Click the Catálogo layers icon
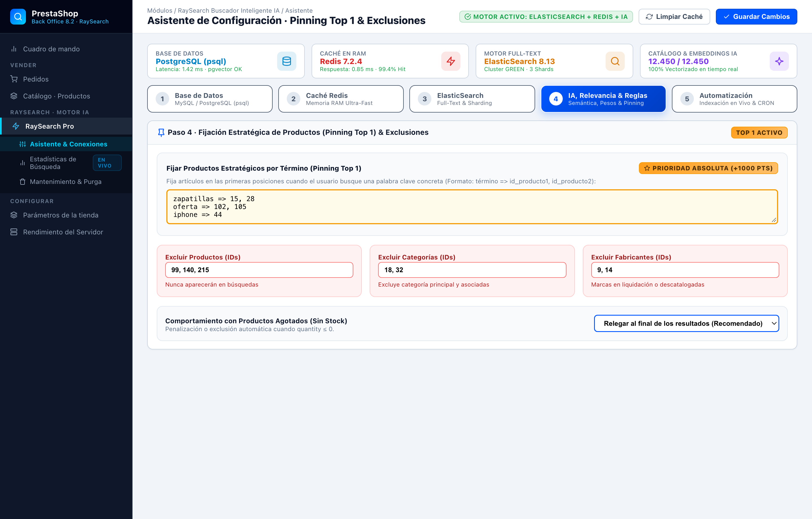Image resolution: width=812 pixels, height=519 pixels. 14,96
